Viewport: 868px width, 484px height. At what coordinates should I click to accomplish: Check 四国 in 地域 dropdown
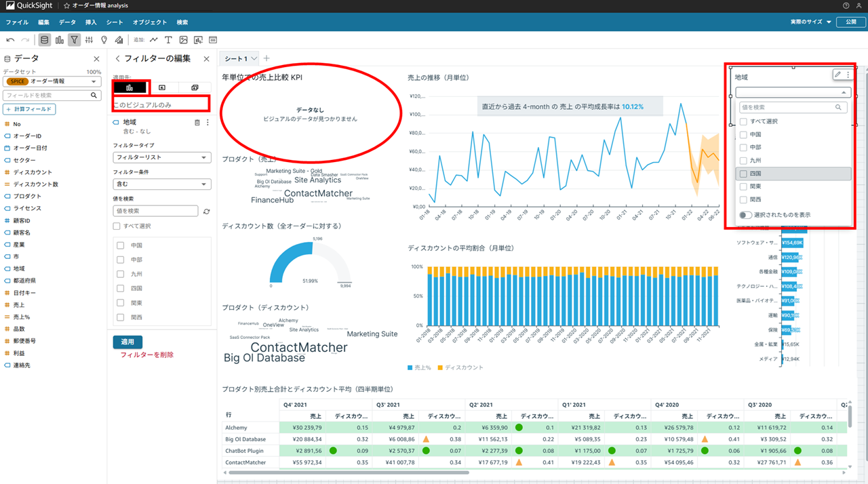click(x=744, y=174)
